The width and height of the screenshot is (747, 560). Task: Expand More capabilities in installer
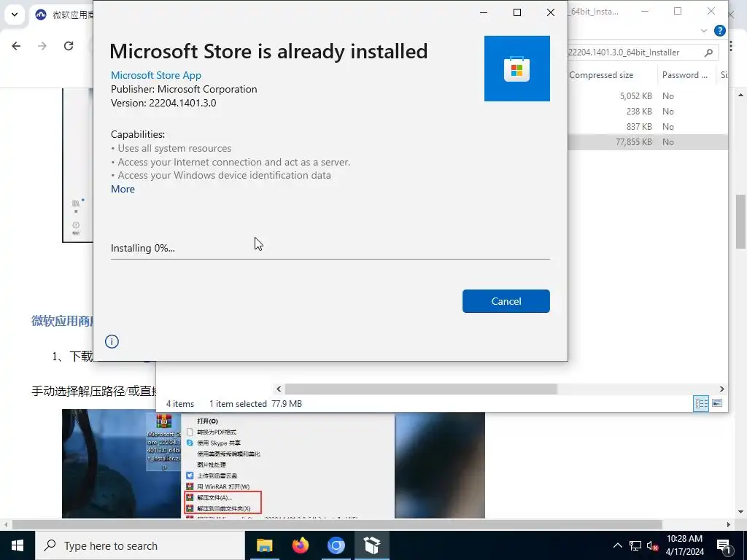pos(123,189)
